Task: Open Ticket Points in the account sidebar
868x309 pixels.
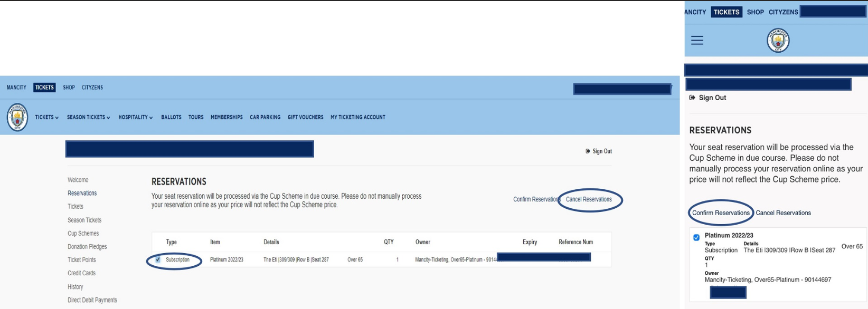Action: [82, 260]
